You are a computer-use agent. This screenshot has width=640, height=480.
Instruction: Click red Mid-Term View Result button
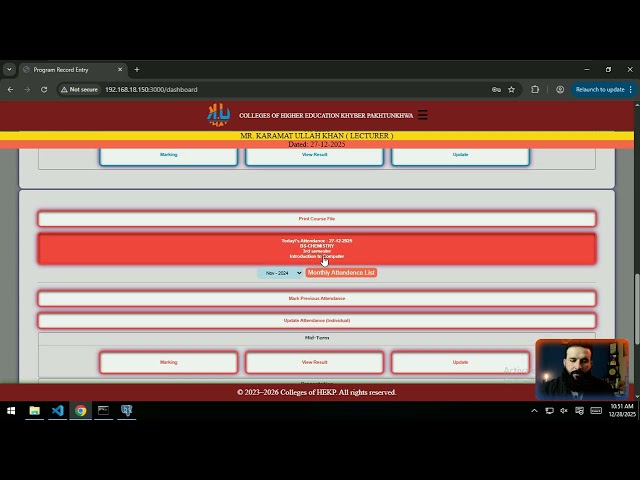coord(314,362)
